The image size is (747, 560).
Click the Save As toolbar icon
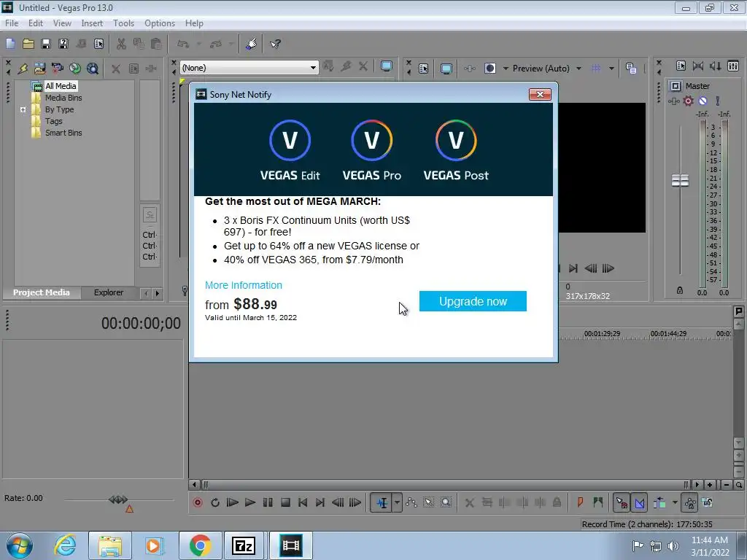click(63, 44)
